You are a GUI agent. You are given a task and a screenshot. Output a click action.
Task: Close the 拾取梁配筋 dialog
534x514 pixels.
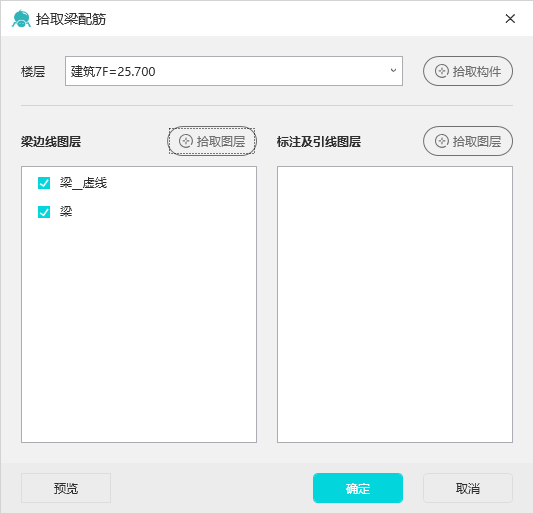tap(510, 19)
